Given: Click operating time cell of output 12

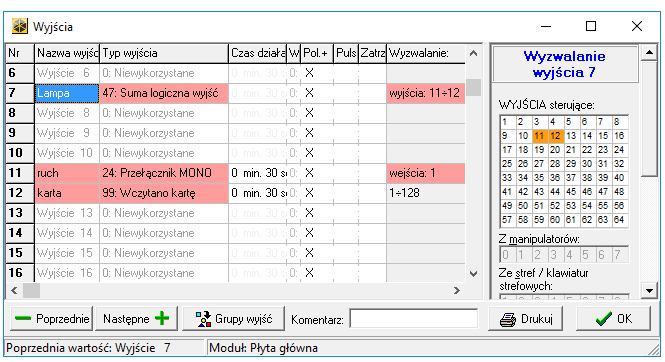Looking at the screenshot, I should [258, 193].
